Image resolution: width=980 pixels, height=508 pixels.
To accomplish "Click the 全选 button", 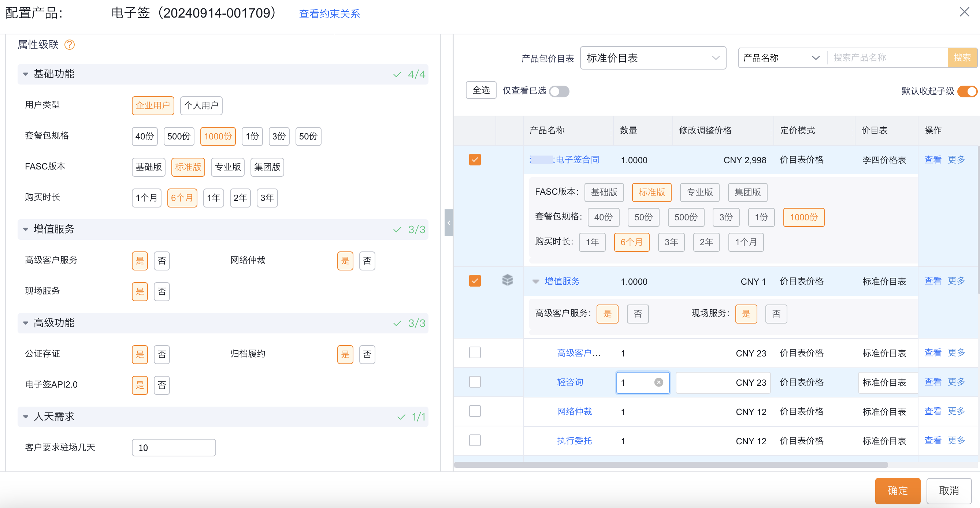I will 481,90.
